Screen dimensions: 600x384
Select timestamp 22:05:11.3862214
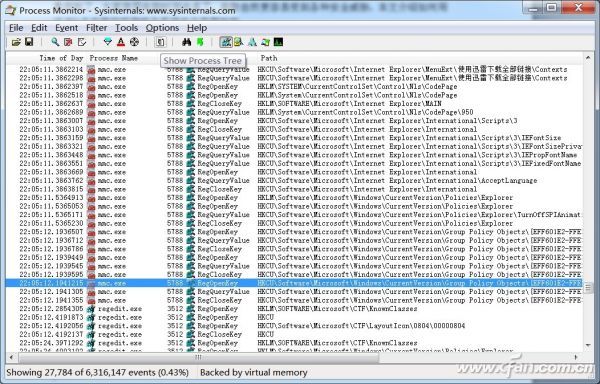51,70
